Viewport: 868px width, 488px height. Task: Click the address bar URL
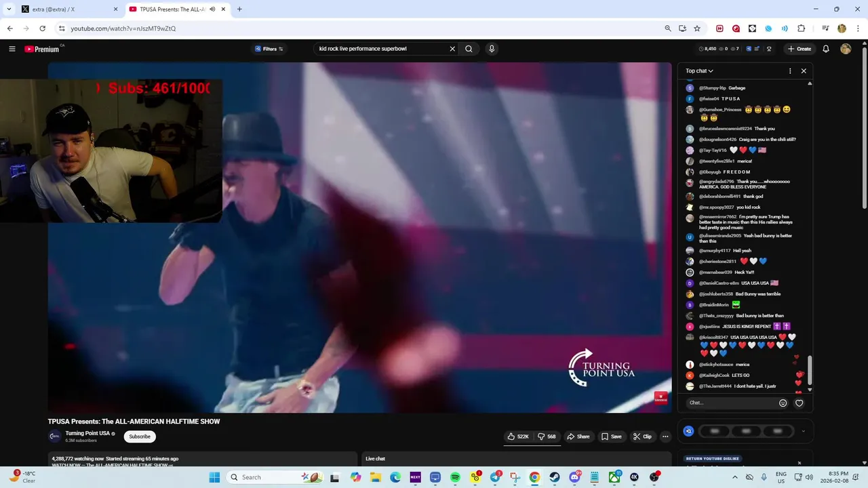point(123,28)
